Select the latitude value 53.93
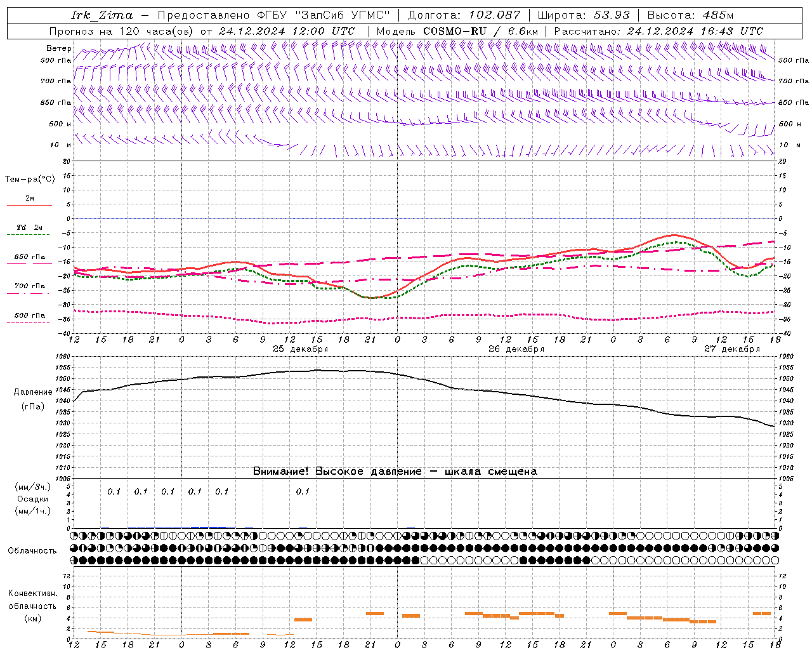Image resolution: width=812 pixels, height=650 pixels. 612,15
